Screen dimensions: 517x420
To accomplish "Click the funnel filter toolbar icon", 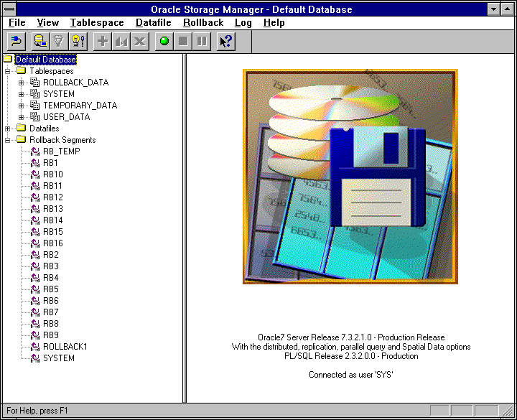I will (60, 42).
